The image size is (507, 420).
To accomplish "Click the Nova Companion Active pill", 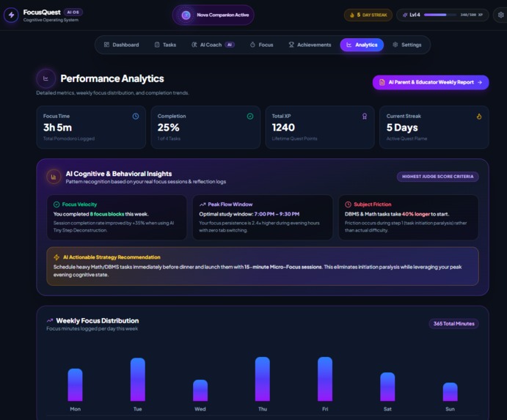I will pos(213,15).
